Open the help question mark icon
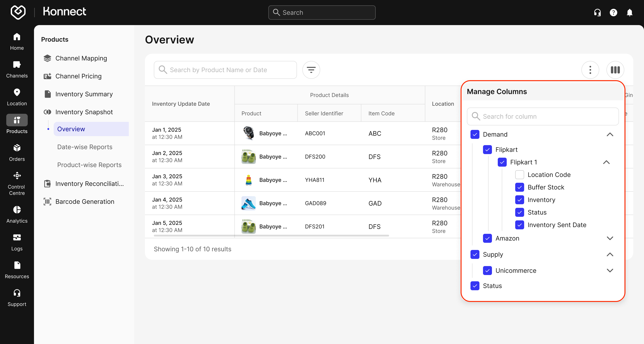This screenshot has height=344, width=644. (x=613, y=13)
